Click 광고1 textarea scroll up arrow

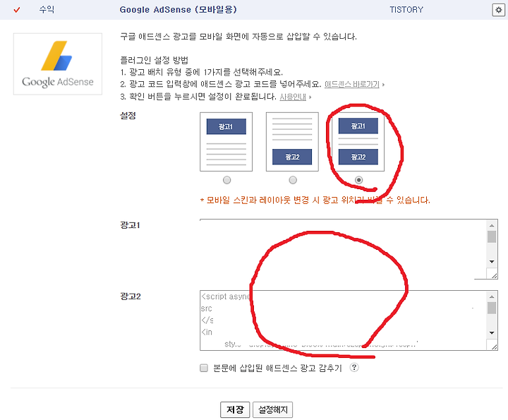pos(492,225)
